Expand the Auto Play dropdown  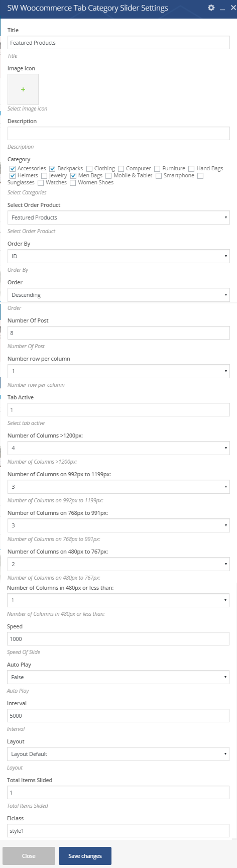click(118, 677)
